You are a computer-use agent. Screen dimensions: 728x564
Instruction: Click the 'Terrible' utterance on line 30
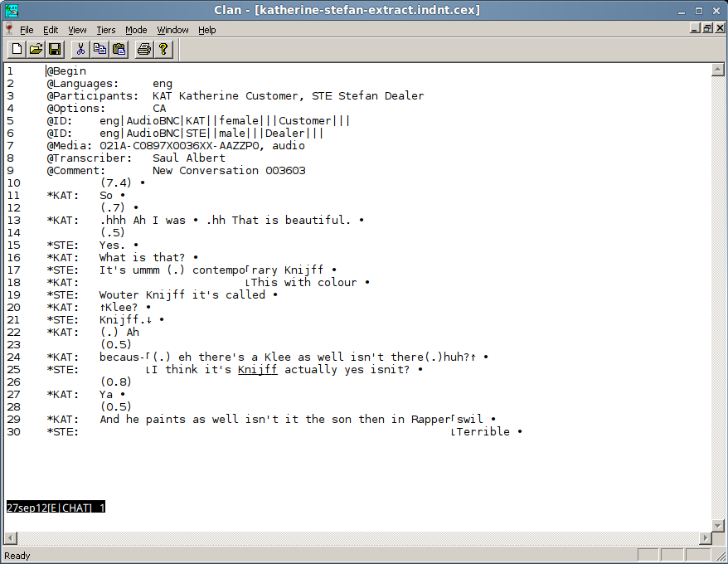click(483, 432)
